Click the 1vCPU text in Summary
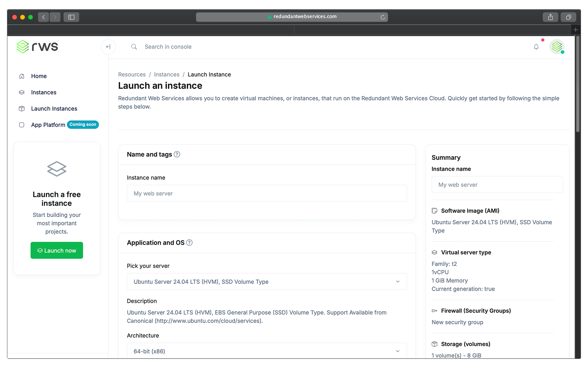588x368 pixels. [x=440, y=272]
